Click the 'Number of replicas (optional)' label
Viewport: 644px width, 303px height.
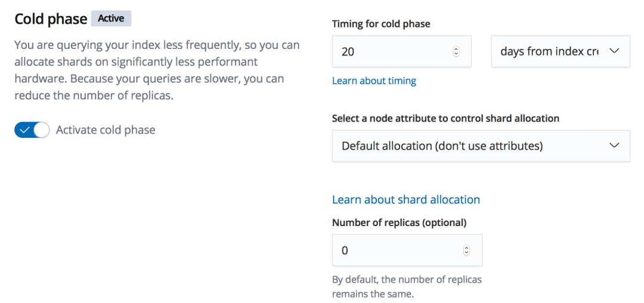point(399,222)
